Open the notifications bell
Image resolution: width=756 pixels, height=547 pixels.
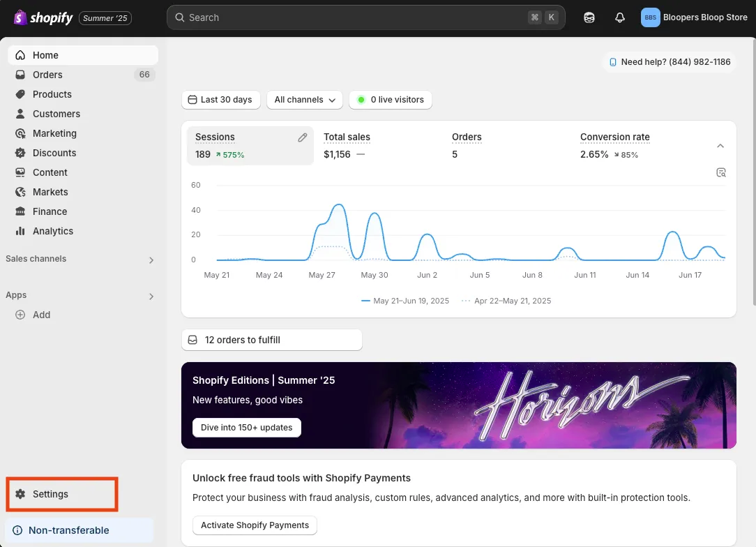[x=620, y=17]
